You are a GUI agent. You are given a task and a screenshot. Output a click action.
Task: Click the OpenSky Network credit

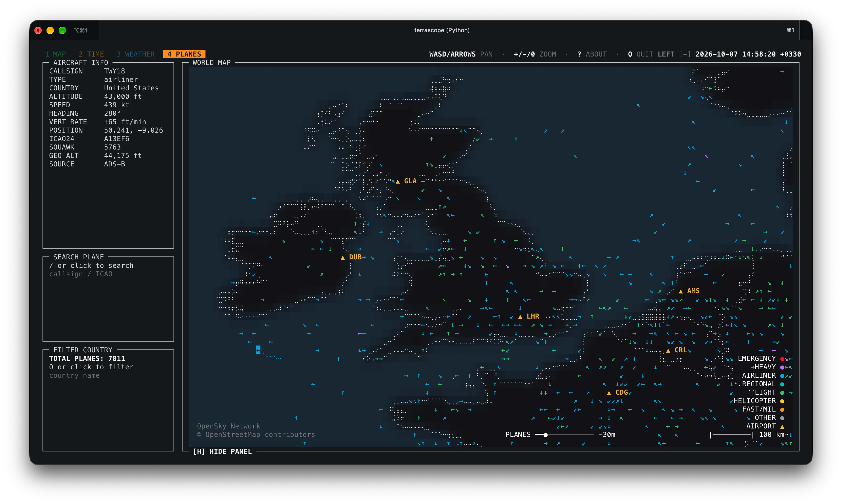tap(228, 426)
